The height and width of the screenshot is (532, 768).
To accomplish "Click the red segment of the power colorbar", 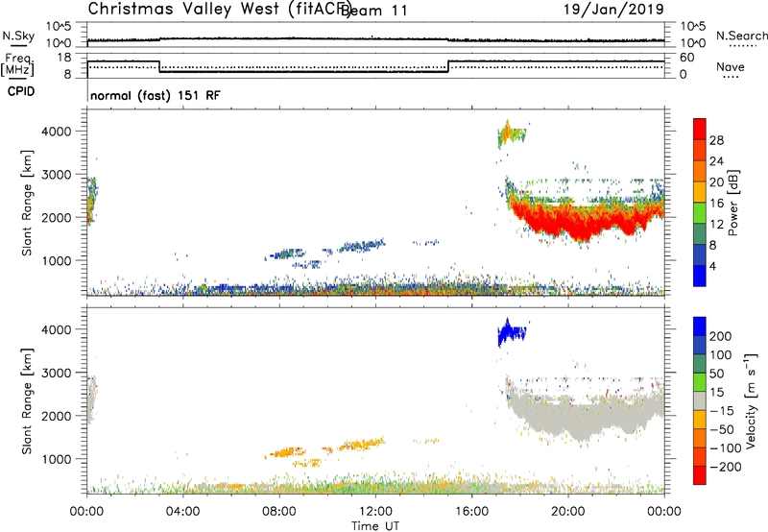I will click(x=700, y=128).
